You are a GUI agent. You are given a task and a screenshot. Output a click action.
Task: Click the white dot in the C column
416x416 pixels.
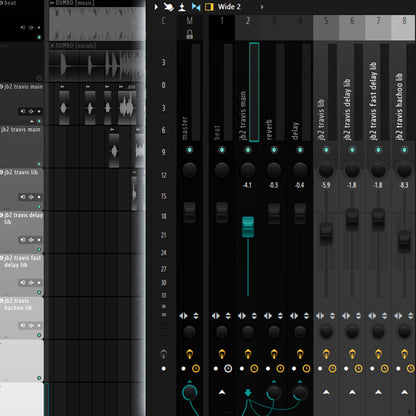164,369
